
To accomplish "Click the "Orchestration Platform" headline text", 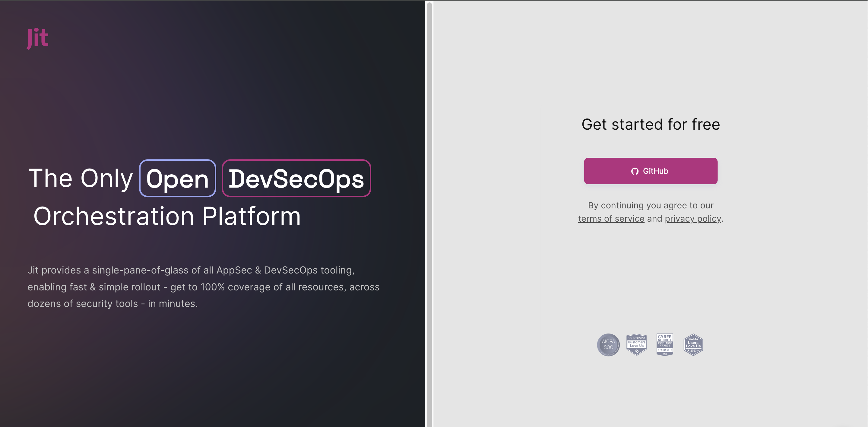I will point(167,216).
